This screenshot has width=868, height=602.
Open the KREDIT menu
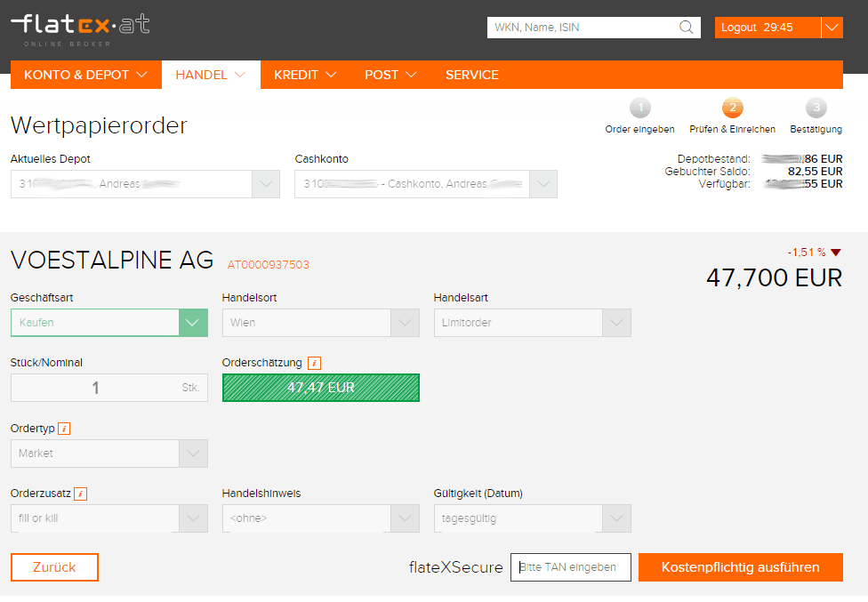click(x=305, y=75)
